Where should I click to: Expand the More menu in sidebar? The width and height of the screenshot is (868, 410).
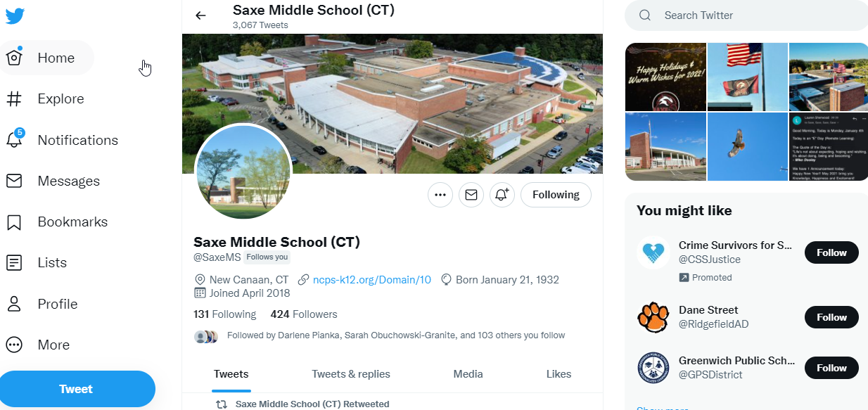pos(38,345)
